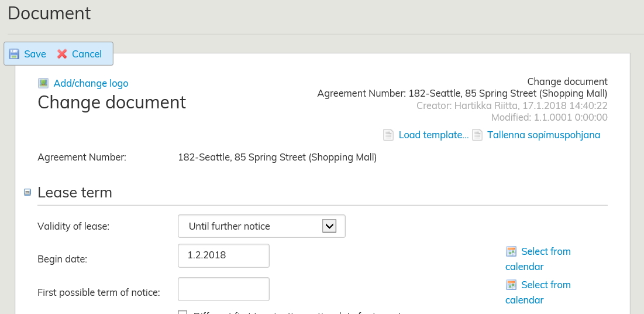Focus the Begin date field showing 1.2.2018
This screenshot has height=314, width=644.
click(x=223, y=255)
